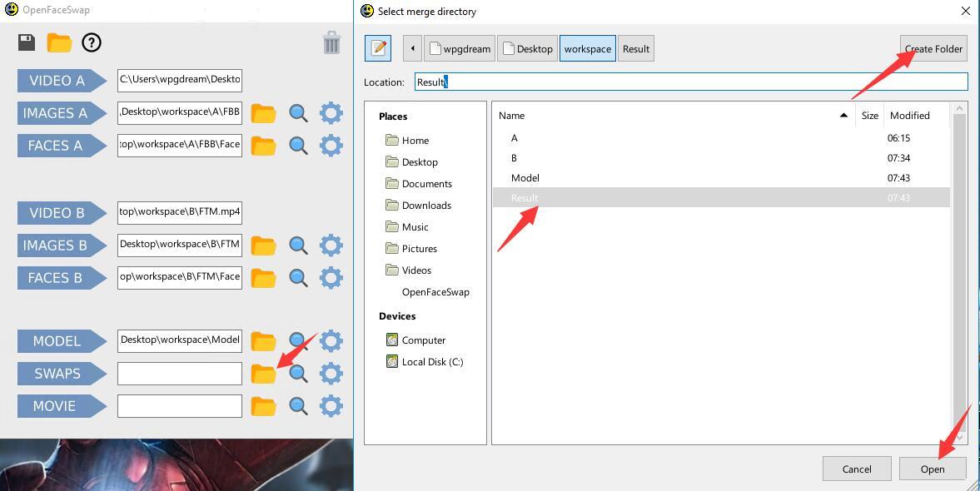The image size is (980, 491).
Task: Browse folder for FACES B
Action: (x=263, y=278)
